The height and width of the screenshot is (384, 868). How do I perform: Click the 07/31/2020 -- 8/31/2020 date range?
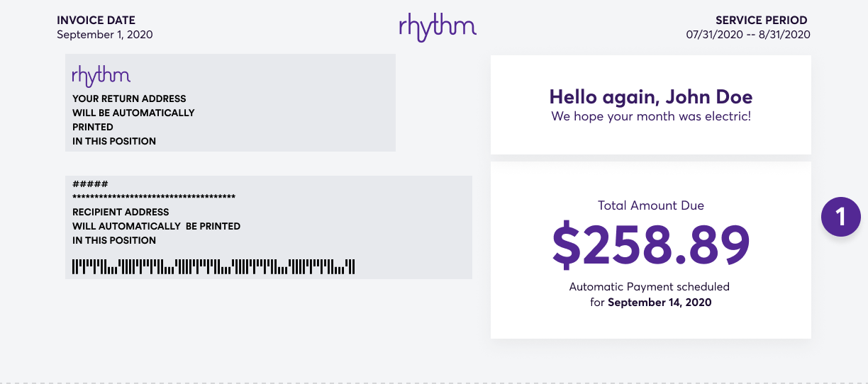[x=748, y=34]
